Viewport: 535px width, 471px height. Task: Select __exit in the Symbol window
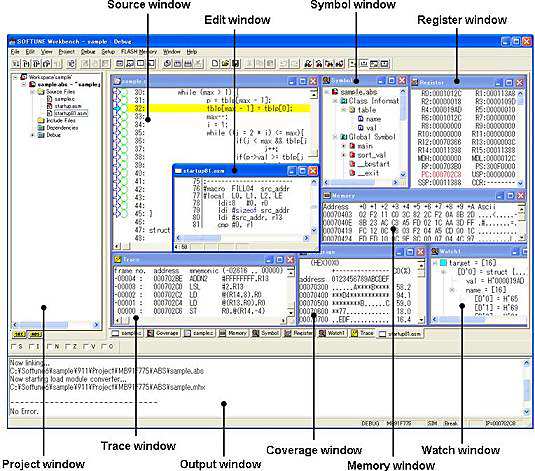click(x=368, y=173)
